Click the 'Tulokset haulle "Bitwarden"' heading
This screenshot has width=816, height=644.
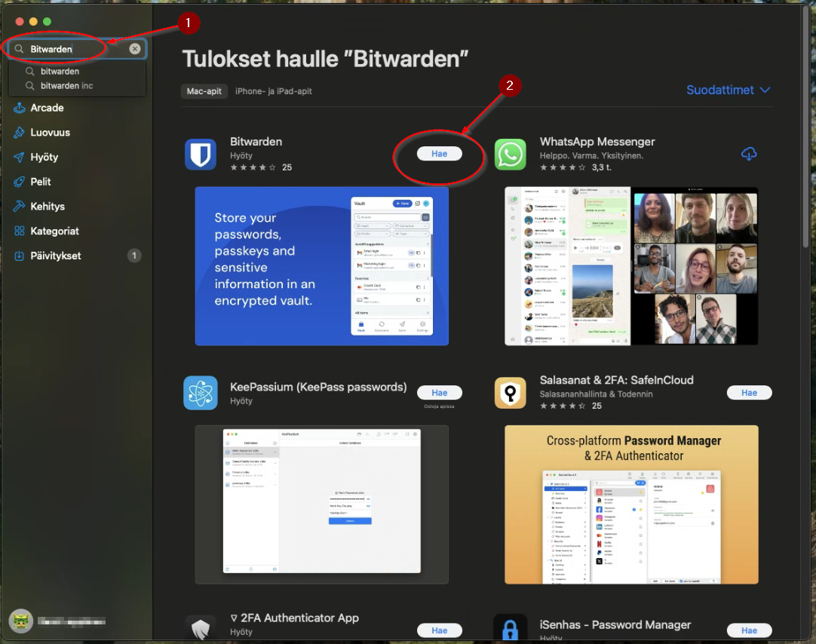pyautogui.click(x=325, y=60)
